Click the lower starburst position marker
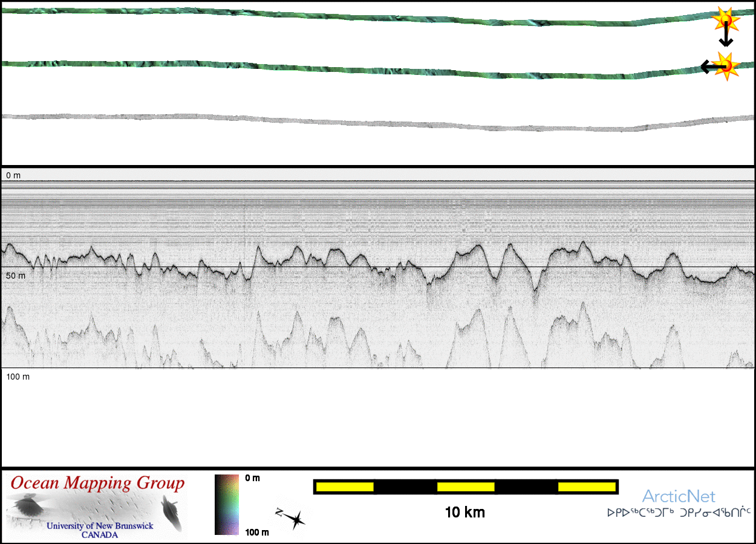This screenshot has width=756, height=544. coord(725,64)
